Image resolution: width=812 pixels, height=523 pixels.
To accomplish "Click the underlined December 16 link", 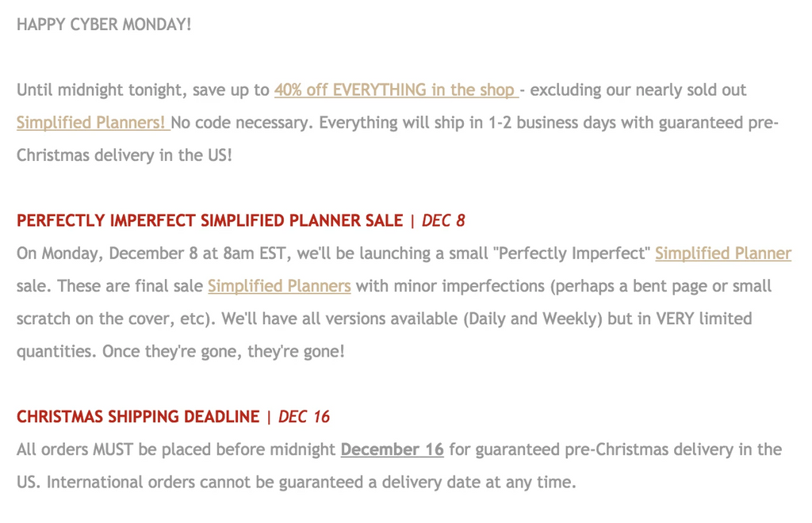I will (392, 449).
